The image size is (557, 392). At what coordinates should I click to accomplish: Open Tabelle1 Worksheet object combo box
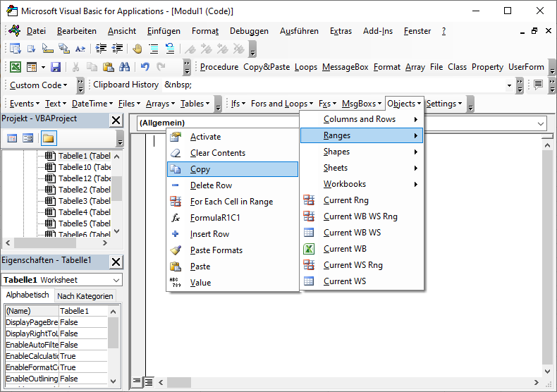[62, 280]
